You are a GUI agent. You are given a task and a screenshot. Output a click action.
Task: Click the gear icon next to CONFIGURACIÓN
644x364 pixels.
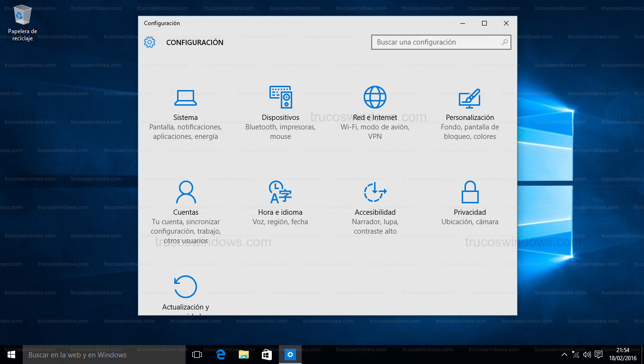[x=150, y=42]
